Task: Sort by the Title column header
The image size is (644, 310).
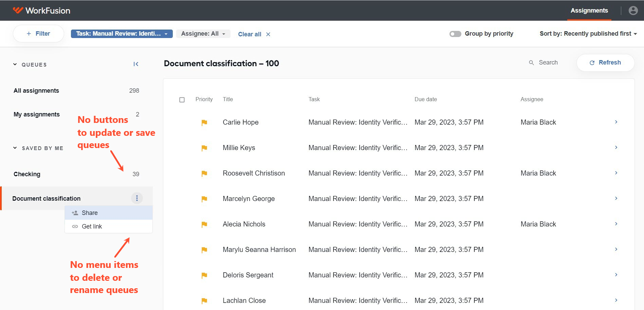Action: coord(228,99)
